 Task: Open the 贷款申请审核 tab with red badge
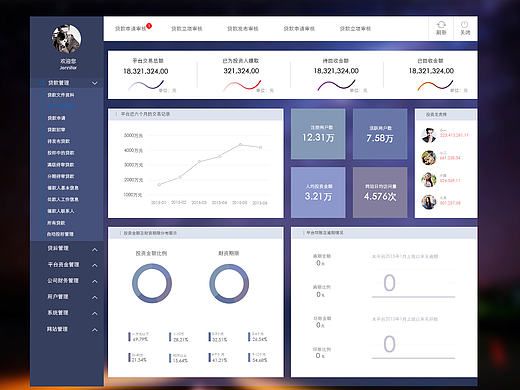pos(131,29)
